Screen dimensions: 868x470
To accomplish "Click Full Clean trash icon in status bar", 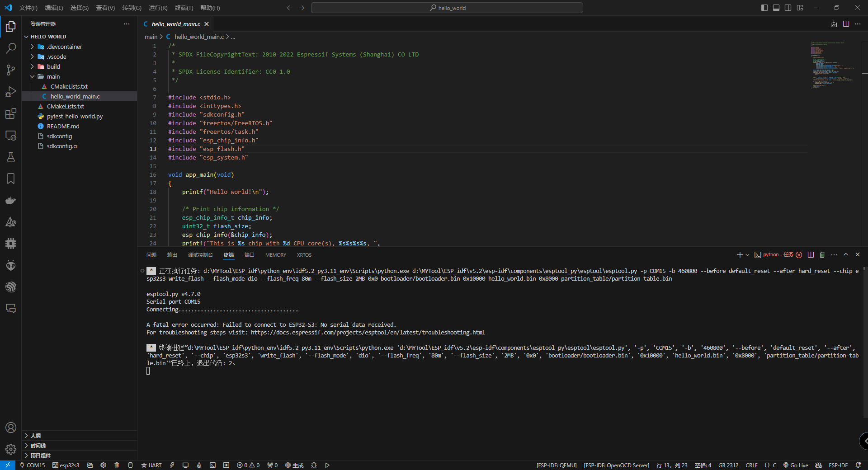I will 117,465.
